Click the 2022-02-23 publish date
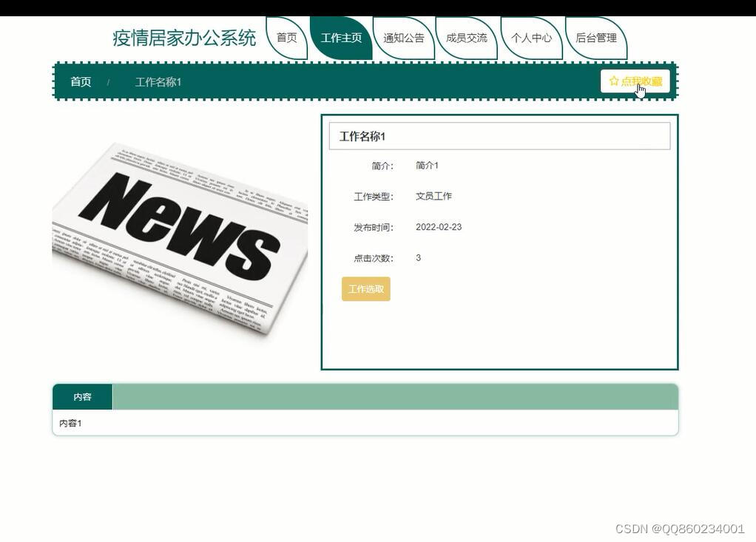This screenshot has height=542, width=756. click(438, 227)
